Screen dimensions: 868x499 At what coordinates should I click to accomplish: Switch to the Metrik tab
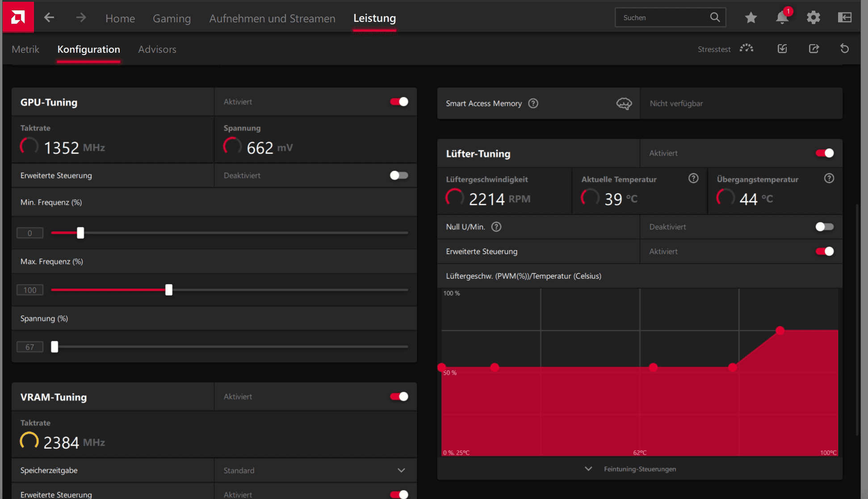(25, 50)
